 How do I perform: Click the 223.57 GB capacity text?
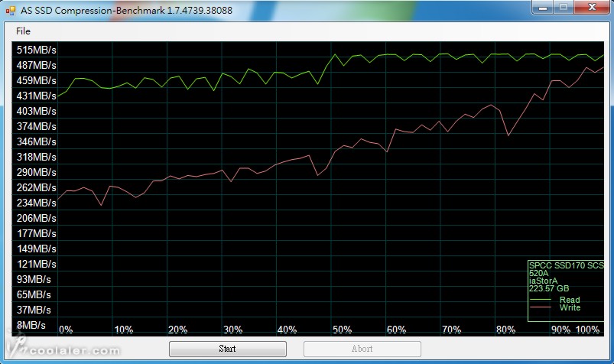[x=549, y=288]
